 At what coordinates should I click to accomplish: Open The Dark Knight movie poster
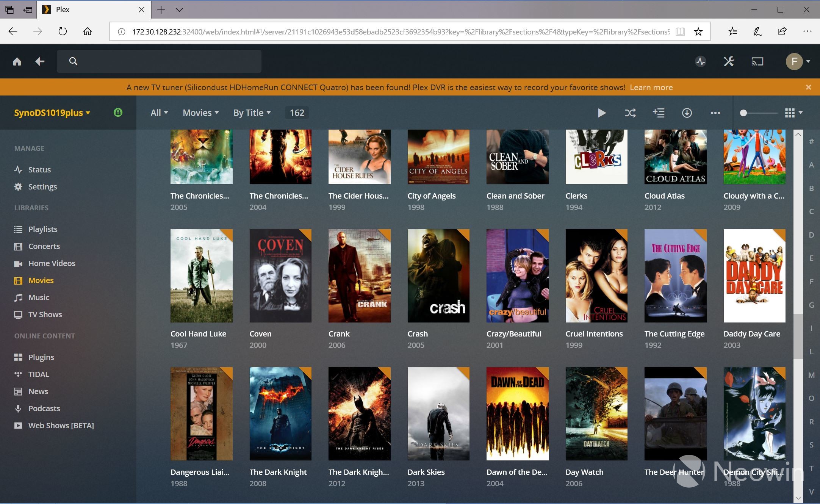click(x=280, y=413)
